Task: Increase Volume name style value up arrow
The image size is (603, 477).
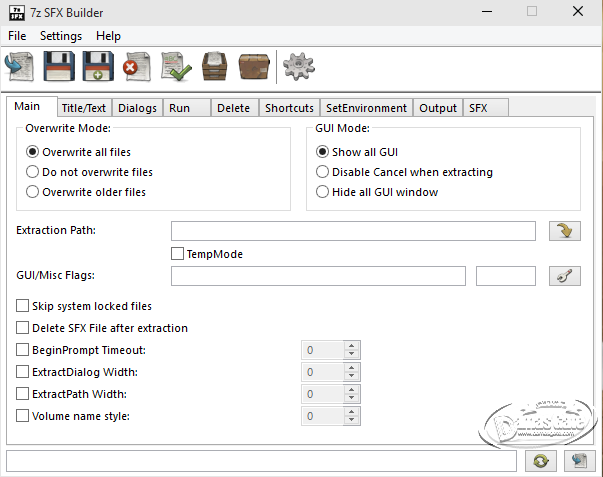Action: pos(351,411)
